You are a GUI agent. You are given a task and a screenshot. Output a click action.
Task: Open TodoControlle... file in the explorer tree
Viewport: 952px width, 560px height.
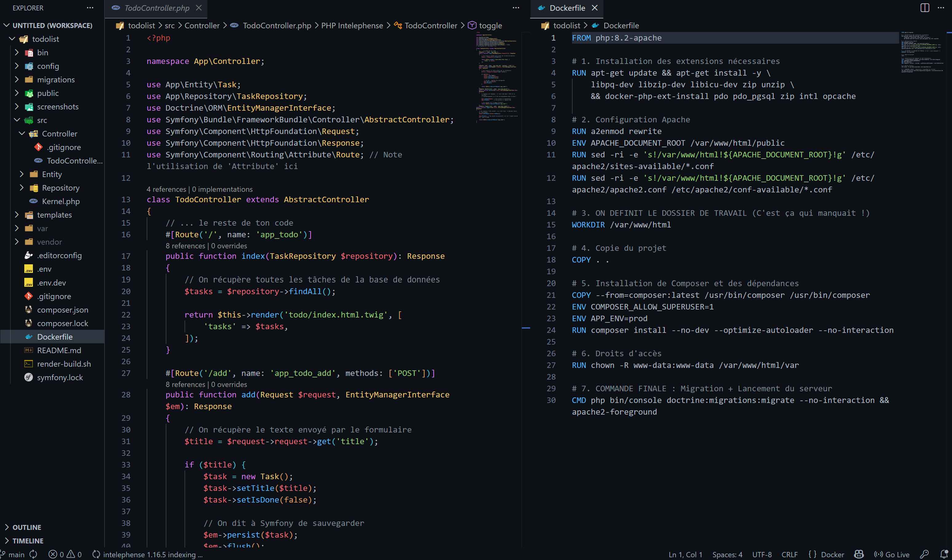[74, 160]
